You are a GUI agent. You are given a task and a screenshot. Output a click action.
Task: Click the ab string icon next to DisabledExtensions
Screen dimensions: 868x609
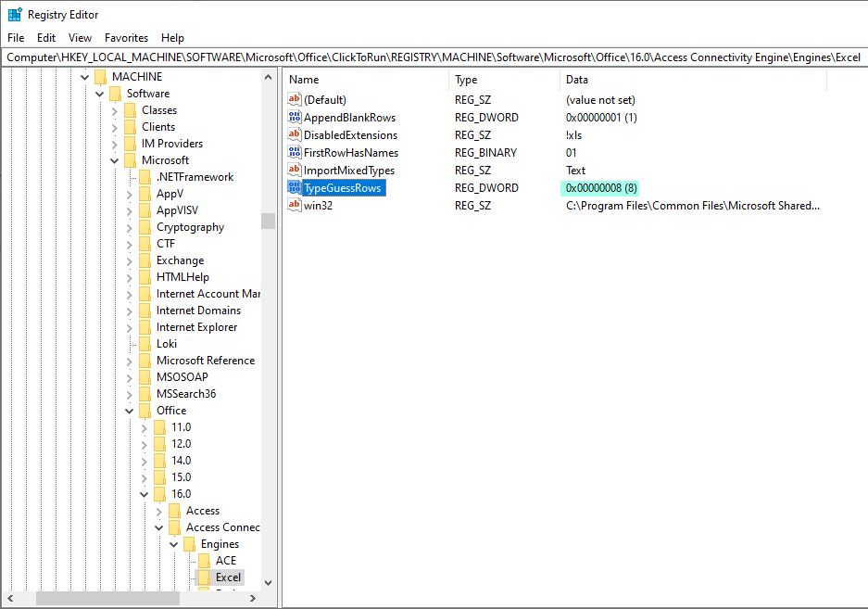(x=296, y=134)
